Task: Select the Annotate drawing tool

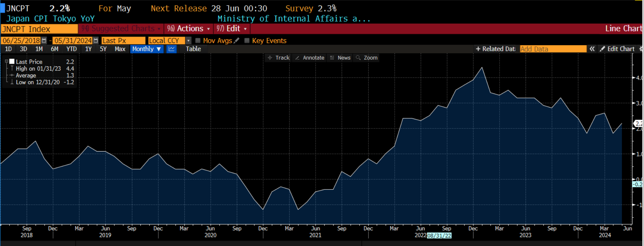Action: tap(309, 58)
